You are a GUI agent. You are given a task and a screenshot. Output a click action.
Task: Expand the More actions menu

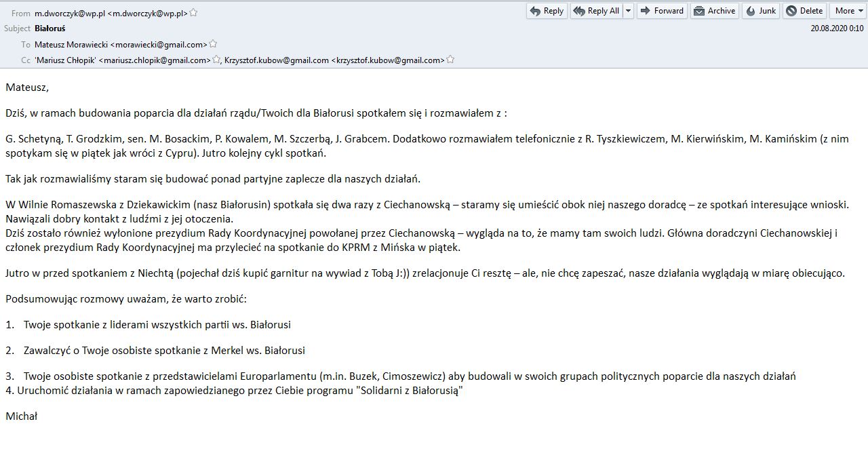point(848,11)
